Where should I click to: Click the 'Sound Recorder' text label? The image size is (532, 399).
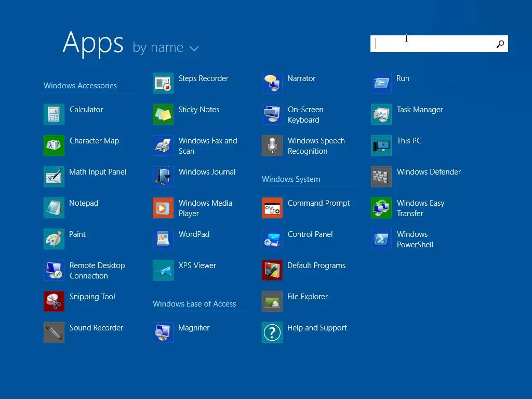(96, 328)
